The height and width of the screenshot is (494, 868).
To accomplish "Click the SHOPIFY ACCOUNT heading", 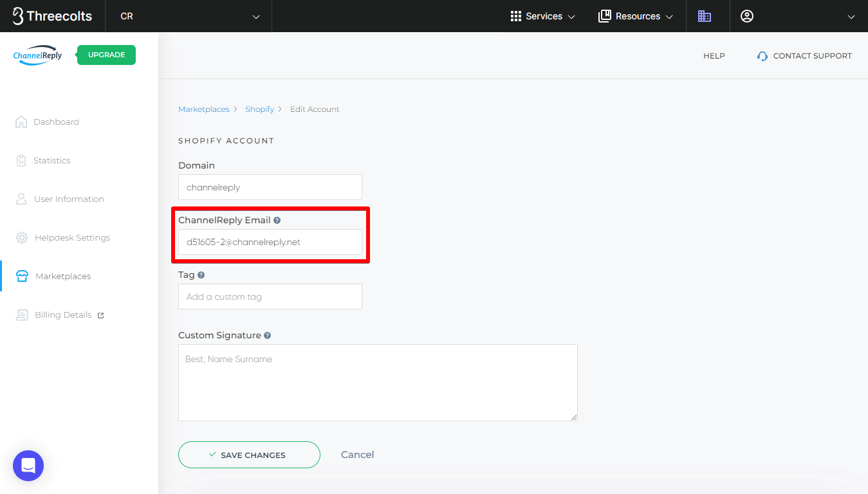I will (x=226, y=140).
